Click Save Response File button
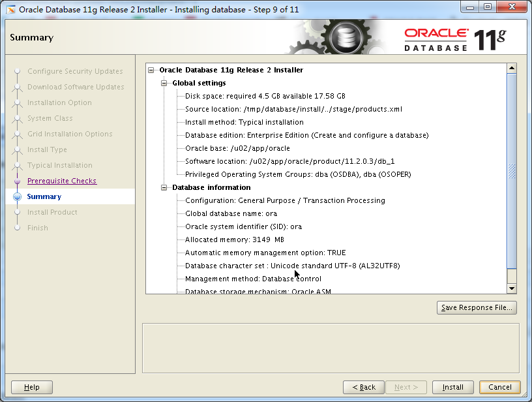This screenshot has height=402, width=532. coord(477,307)
